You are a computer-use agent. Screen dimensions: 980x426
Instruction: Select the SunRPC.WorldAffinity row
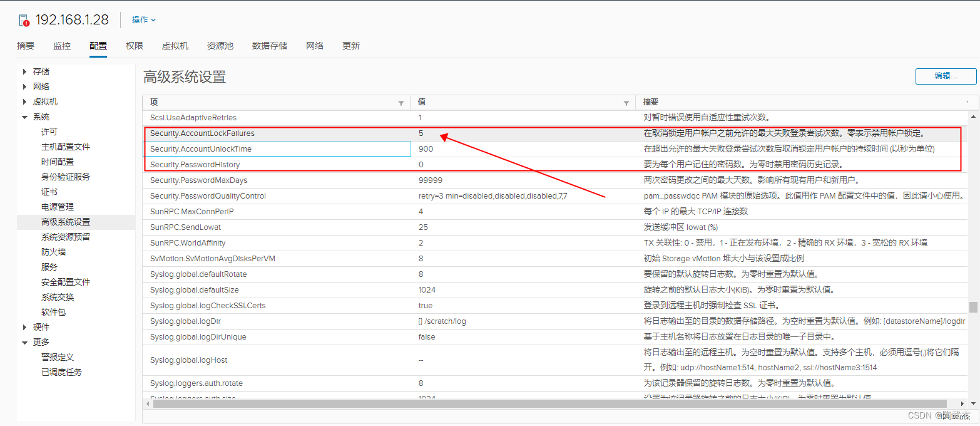pyautogui.click(x=555, y=243)
